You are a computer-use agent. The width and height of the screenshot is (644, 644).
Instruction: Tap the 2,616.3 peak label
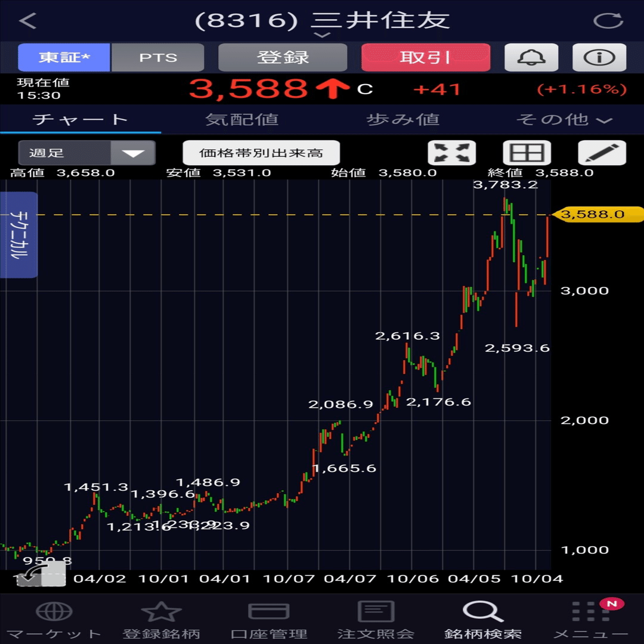(407, 336)
